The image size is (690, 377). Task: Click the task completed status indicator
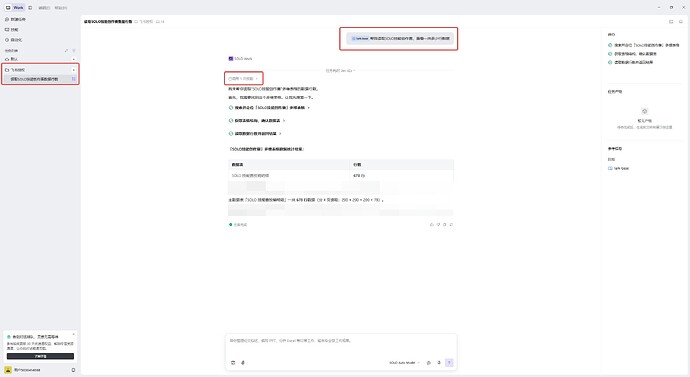point(238,224)
